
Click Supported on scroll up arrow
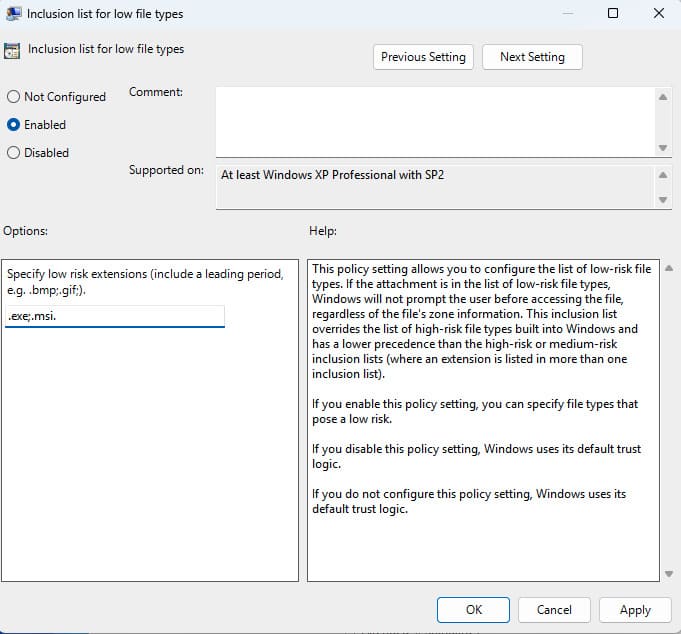(663, 175)
